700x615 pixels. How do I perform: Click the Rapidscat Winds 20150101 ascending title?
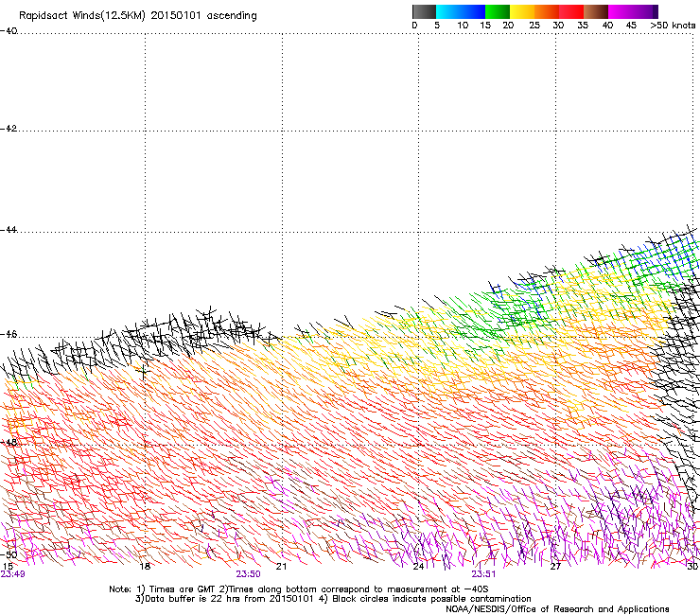point(138,16)
